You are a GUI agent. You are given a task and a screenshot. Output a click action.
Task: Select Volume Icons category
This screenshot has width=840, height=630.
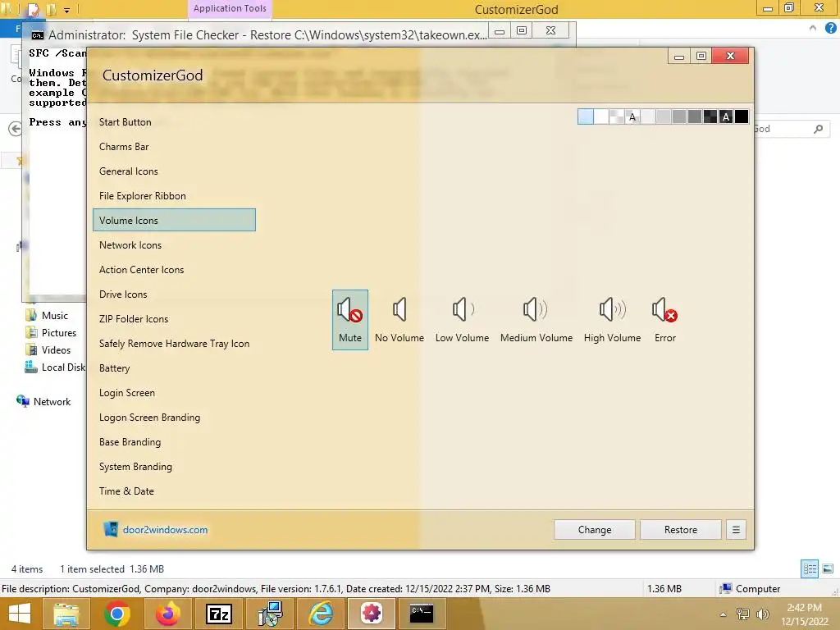pos(174,220)
